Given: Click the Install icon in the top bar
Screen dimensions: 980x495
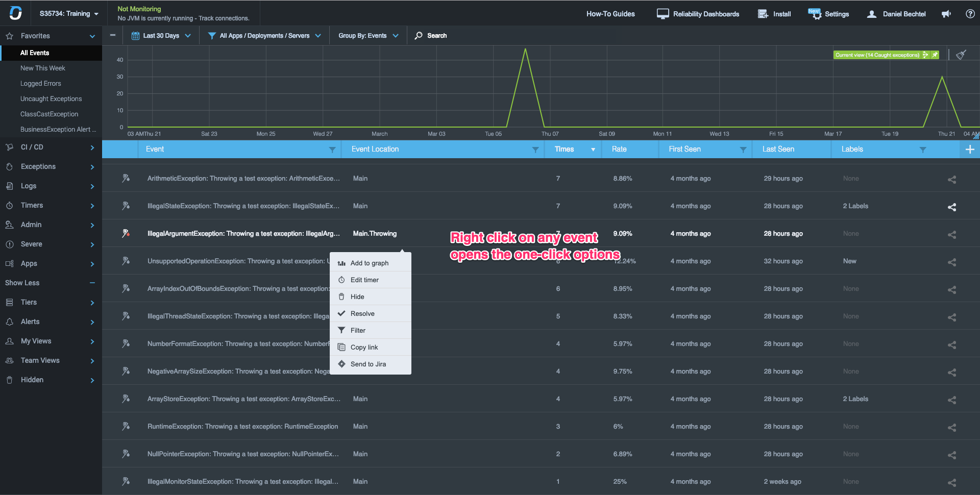Looking at the screenshot, I should [x=763, y=14].
